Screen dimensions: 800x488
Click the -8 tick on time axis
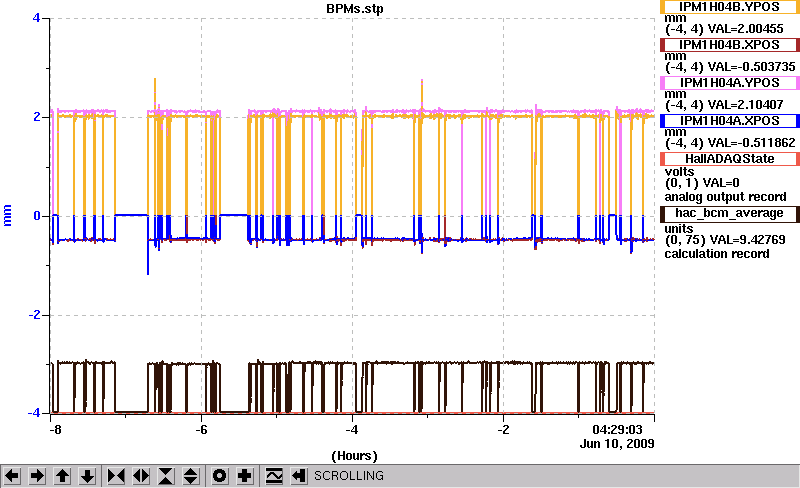[x=55, y=430]
